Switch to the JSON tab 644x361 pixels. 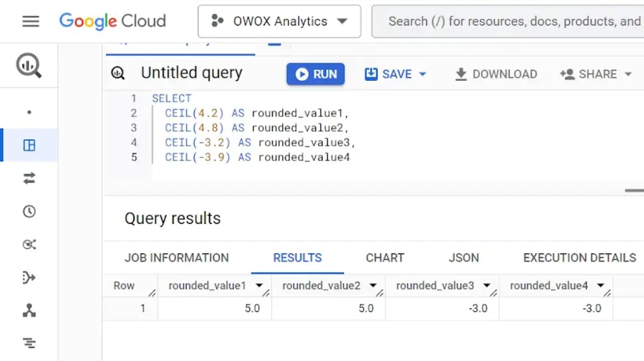pyautogui.click(x=463, y=258)
